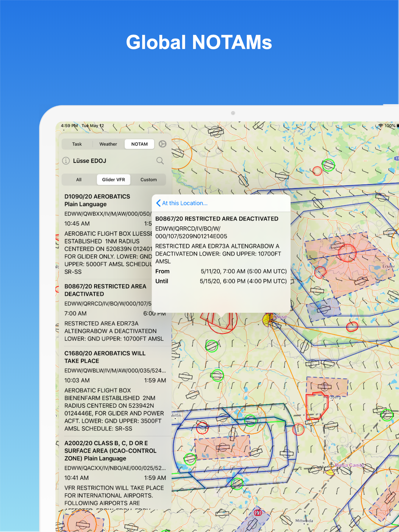Tap the Wi-Fi status icon
Viewport: 399px width, 532px height.
(380, 126)
